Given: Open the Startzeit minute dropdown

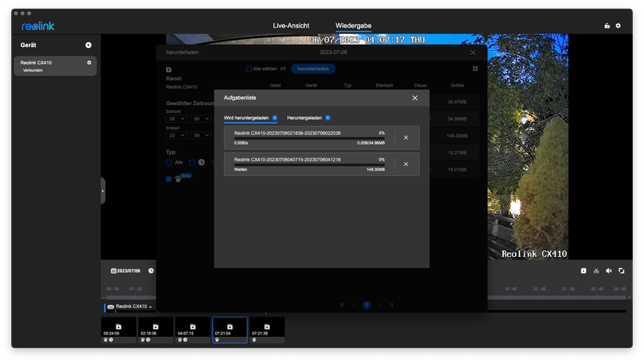Looking at the screenshot, I should tap(201, 119).
